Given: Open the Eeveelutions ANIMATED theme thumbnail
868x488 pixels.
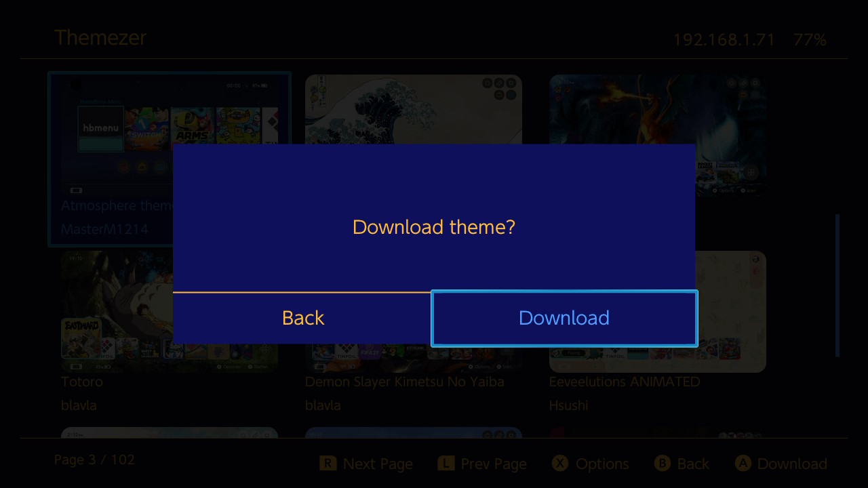Looking at the screenshot, I should click(731, 312).
